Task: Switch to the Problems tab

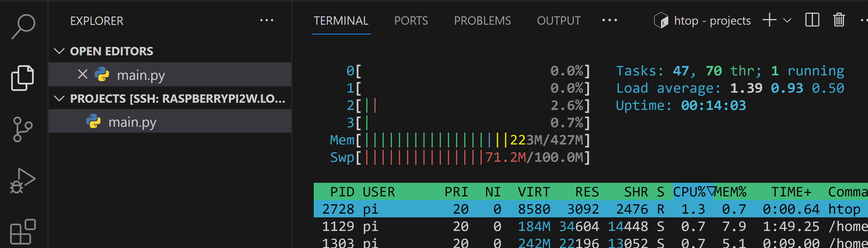Action: coord(482,21)
